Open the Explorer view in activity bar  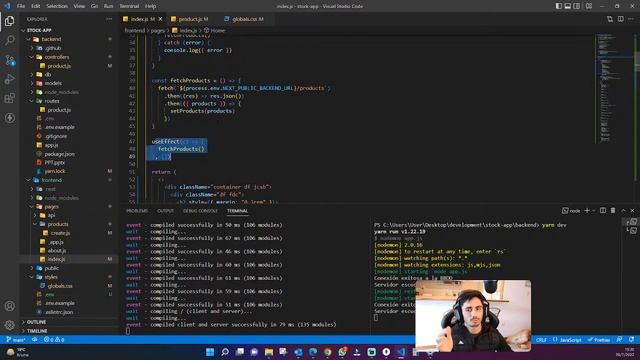click(9, 21)
